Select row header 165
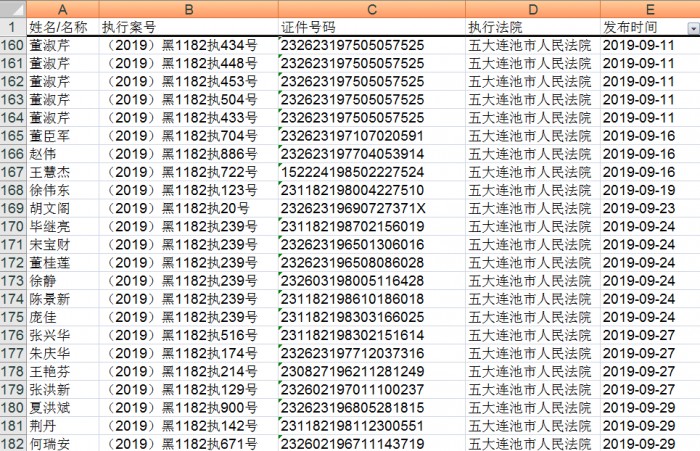Screen dimensions: 700x451 point(12,136)
